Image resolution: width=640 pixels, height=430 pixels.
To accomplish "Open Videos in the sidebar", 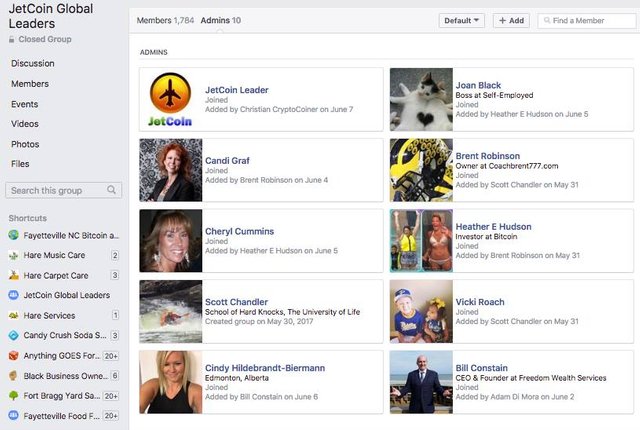I will pos(25,124).
